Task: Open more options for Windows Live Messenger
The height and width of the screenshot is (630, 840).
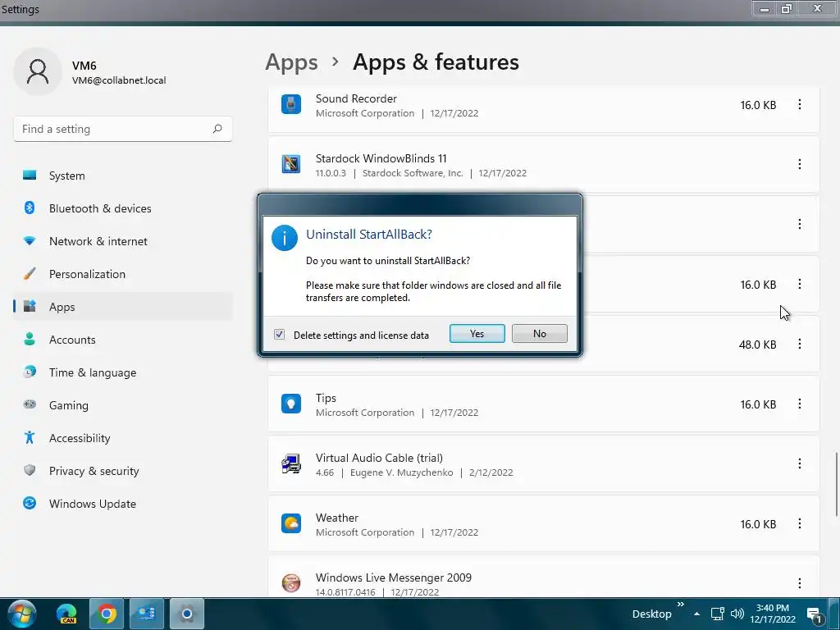Action: 799,583
